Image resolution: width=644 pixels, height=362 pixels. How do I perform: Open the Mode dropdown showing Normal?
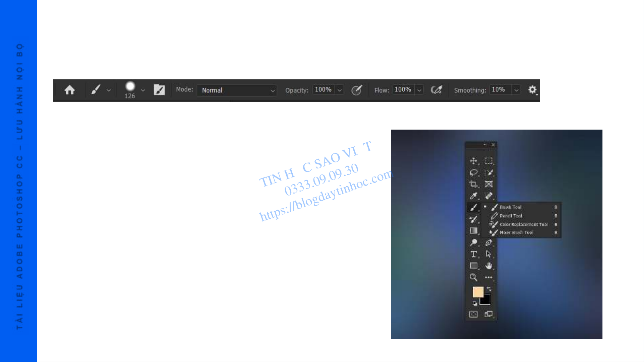click(x=237, y=90)
